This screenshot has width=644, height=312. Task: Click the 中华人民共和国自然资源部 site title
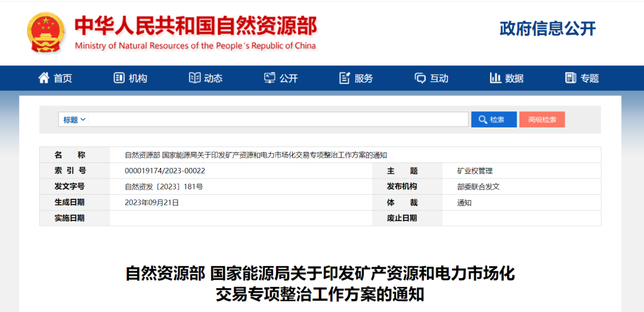click(x=196, y=27)
